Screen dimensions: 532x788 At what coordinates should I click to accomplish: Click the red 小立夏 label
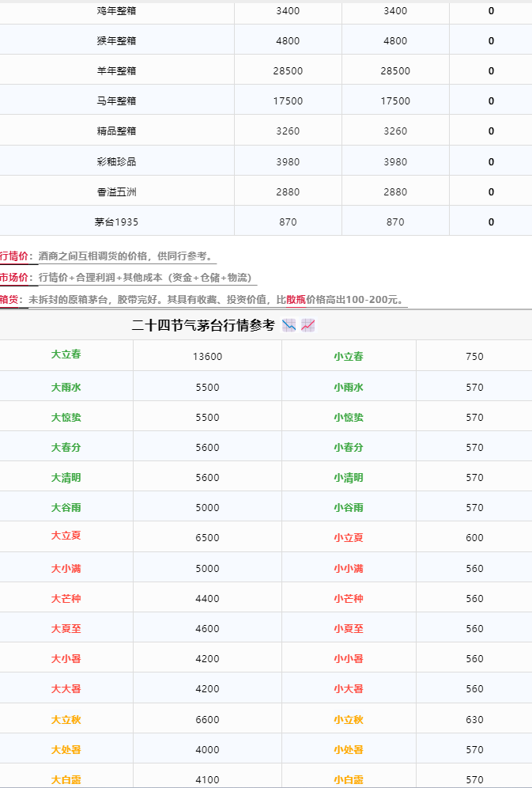point(349,538)
